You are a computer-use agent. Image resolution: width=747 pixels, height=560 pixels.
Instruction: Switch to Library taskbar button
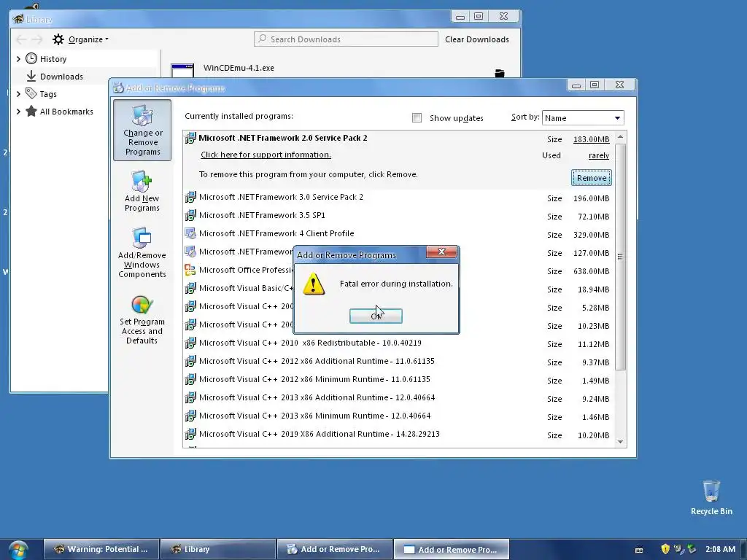click(x=217, y=549)
